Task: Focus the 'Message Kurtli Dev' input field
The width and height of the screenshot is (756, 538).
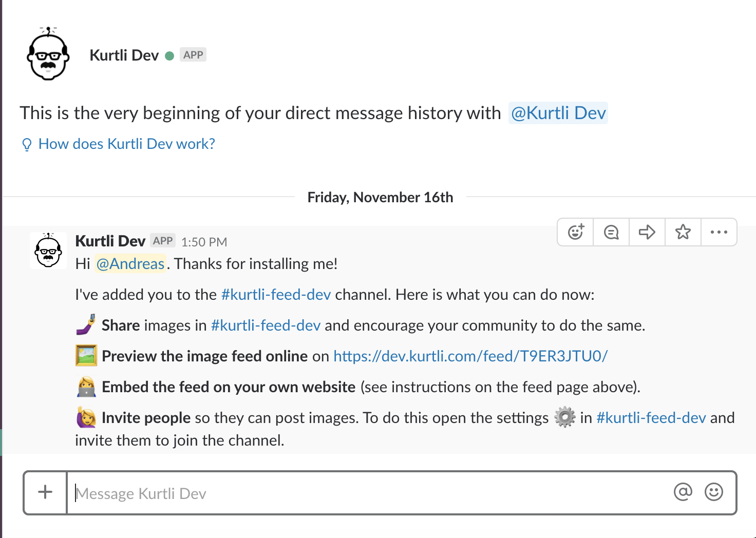Action: point(370,493)
